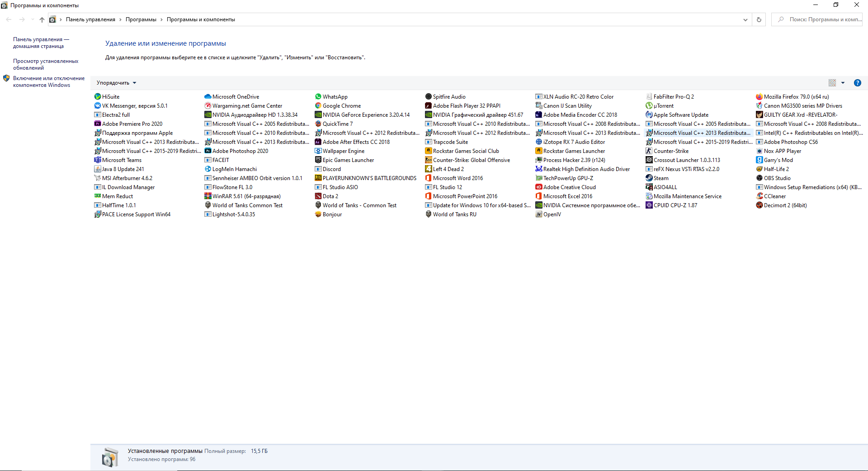Click the Steam program icon

[649, 178]
